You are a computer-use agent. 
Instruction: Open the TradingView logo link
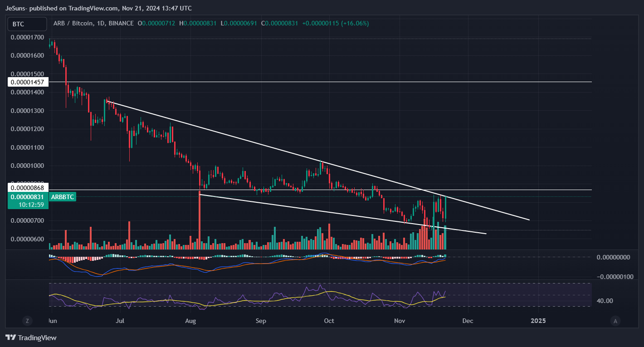31,337
